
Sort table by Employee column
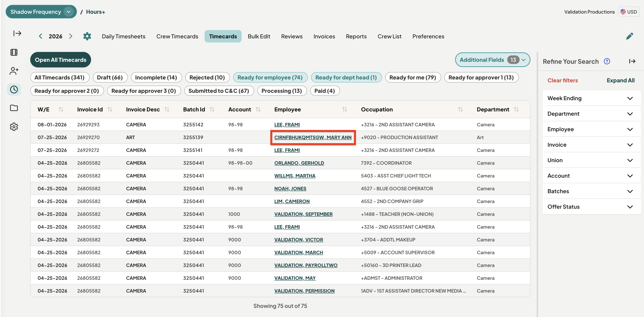[344, 109]
